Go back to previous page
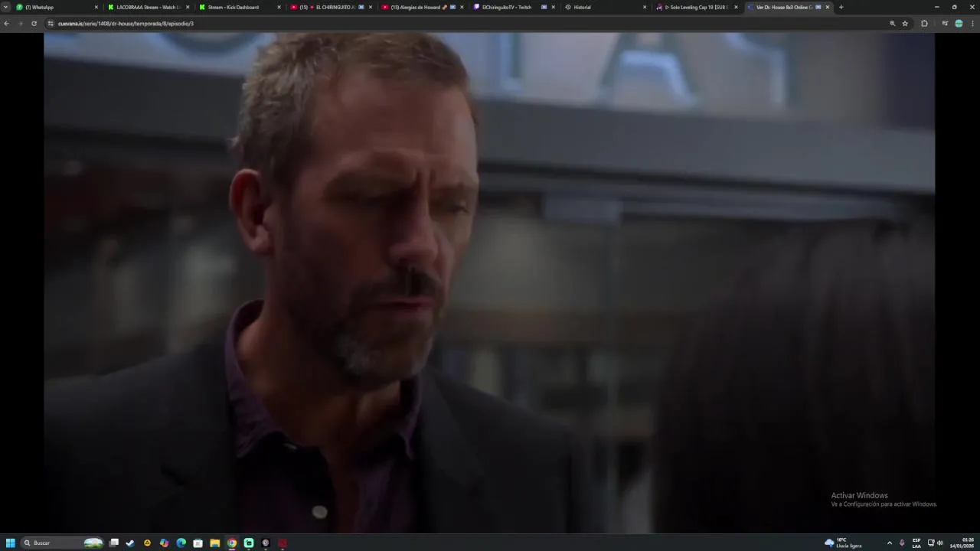The image size is (980, 551). point(6,24)
